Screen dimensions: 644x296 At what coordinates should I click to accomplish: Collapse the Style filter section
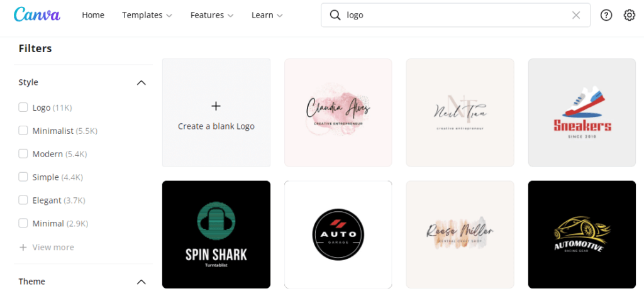click(x=141, y=82)
